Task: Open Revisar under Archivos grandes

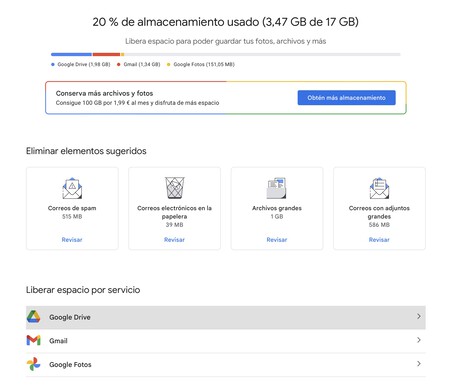Action: (x=277, y=240)
